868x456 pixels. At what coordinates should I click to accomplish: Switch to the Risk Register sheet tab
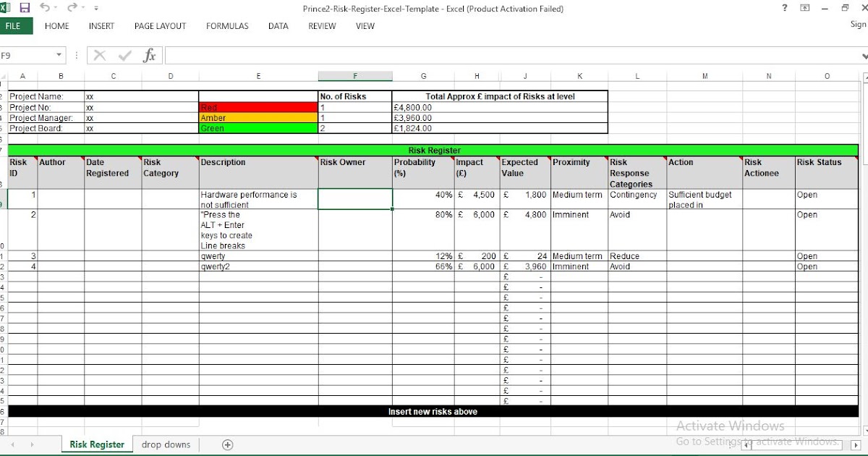click(97, 444)
